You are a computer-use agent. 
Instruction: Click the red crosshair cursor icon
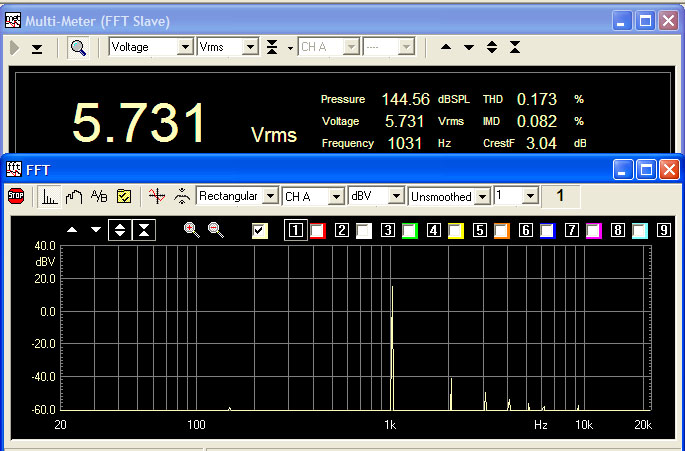point(155,196)
